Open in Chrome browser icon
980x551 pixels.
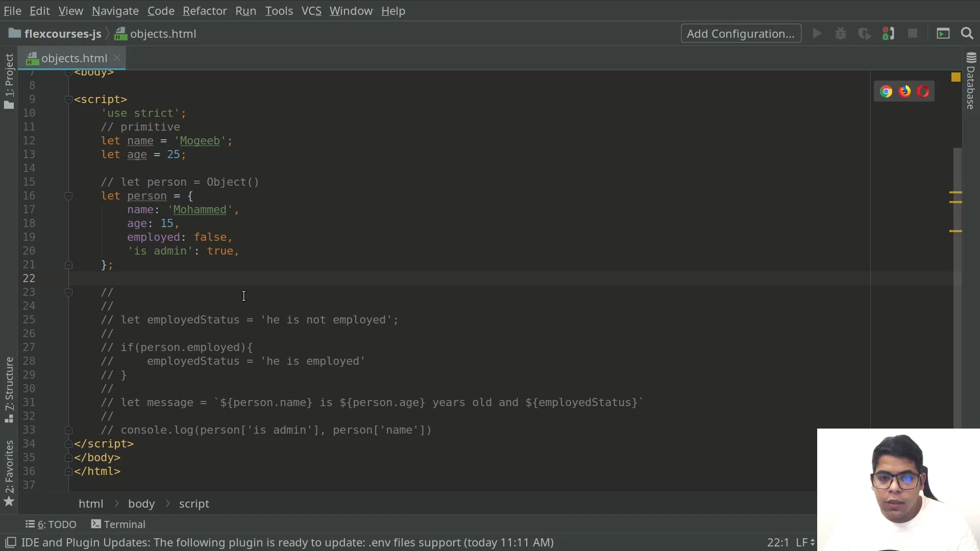[x=886, y=91]
